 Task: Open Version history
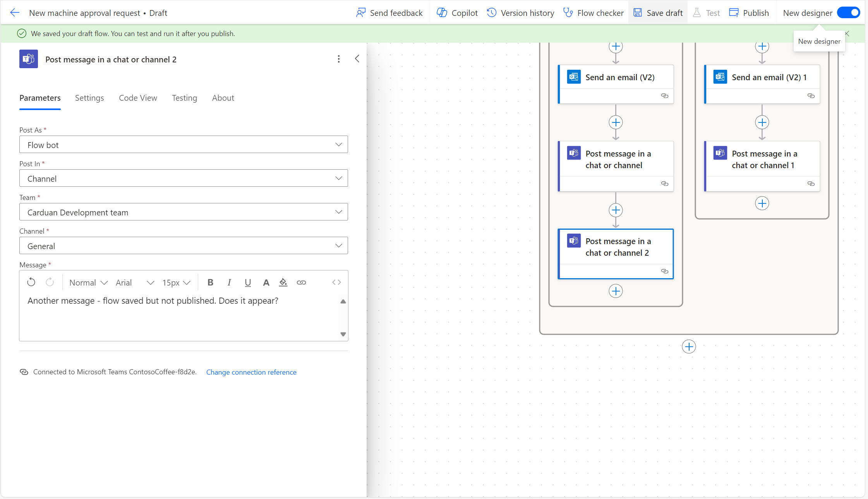(x=520, y=13)
